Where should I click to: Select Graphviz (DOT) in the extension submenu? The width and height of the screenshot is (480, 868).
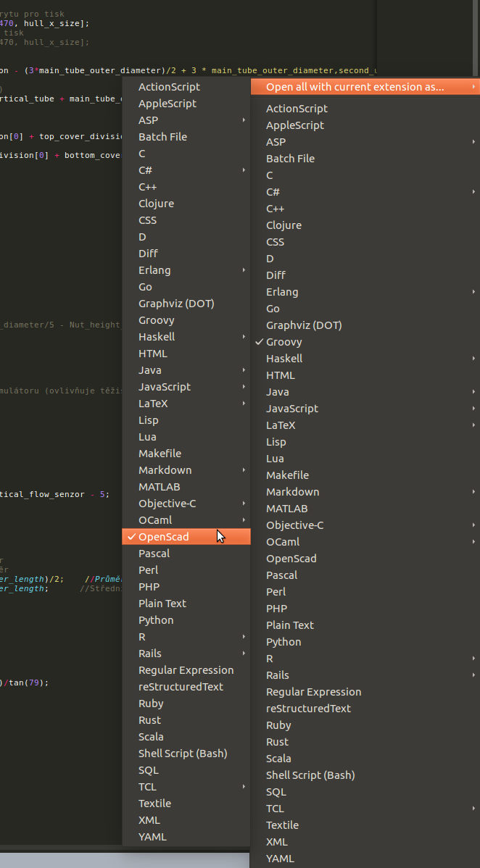tap(304, 325)
